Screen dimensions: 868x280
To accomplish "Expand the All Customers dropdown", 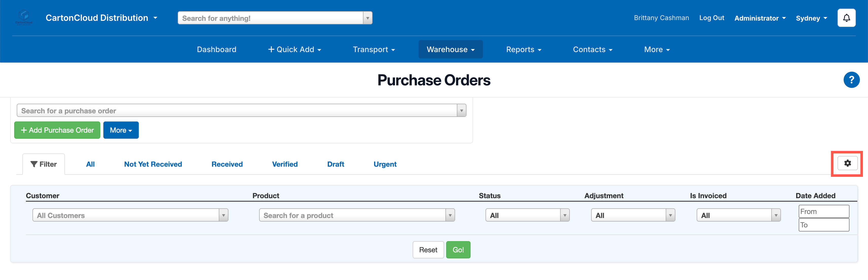I will [x=130, y=215].
